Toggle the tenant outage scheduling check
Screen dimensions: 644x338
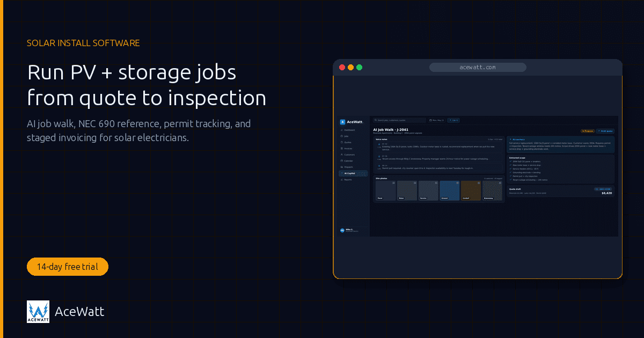pos(510,180)
